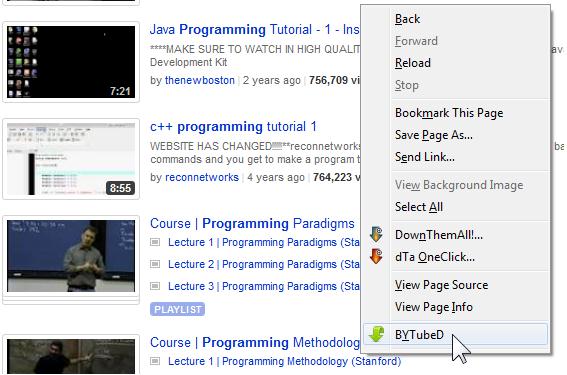Open the Programming Paradigms lecture thumbnail
The width and height of the screenshot is (567, 375).
(71, 256)
